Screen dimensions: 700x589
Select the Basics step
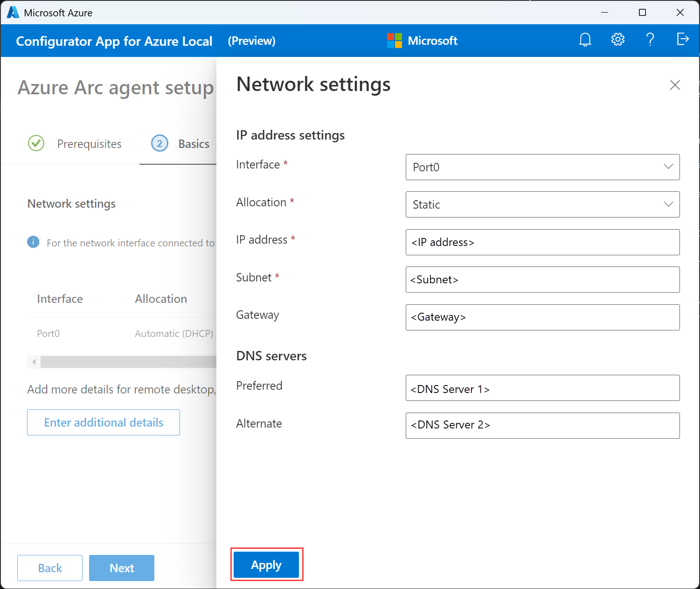[x=194, y=143]
